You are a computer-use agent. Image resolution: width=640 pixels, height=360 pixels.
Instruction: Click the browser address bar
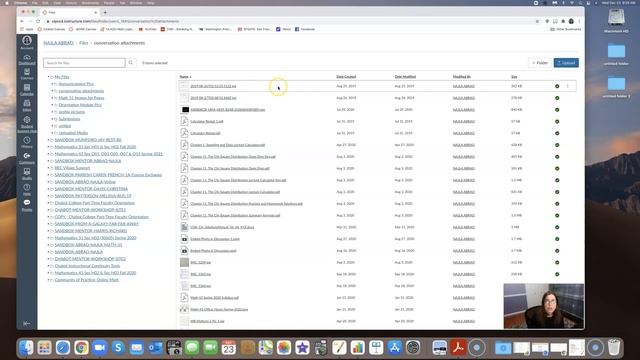coord(286,21)
